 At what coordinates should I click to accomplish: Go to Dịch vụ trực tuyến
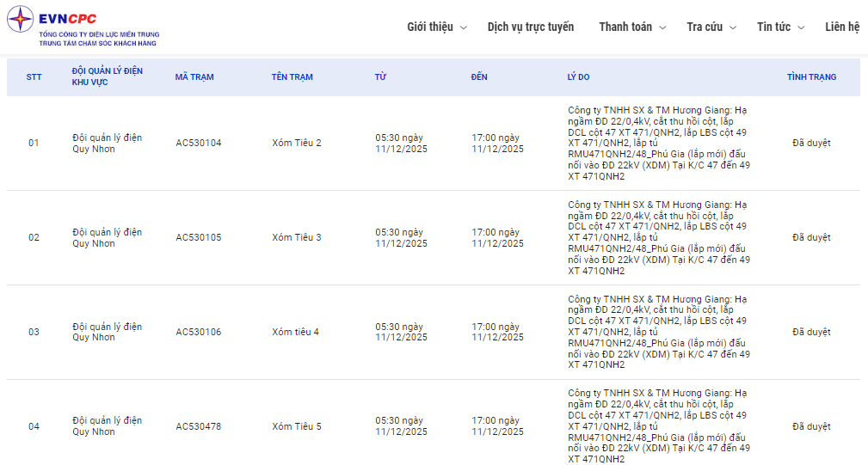pyautogui.click(x=530, y=27)
